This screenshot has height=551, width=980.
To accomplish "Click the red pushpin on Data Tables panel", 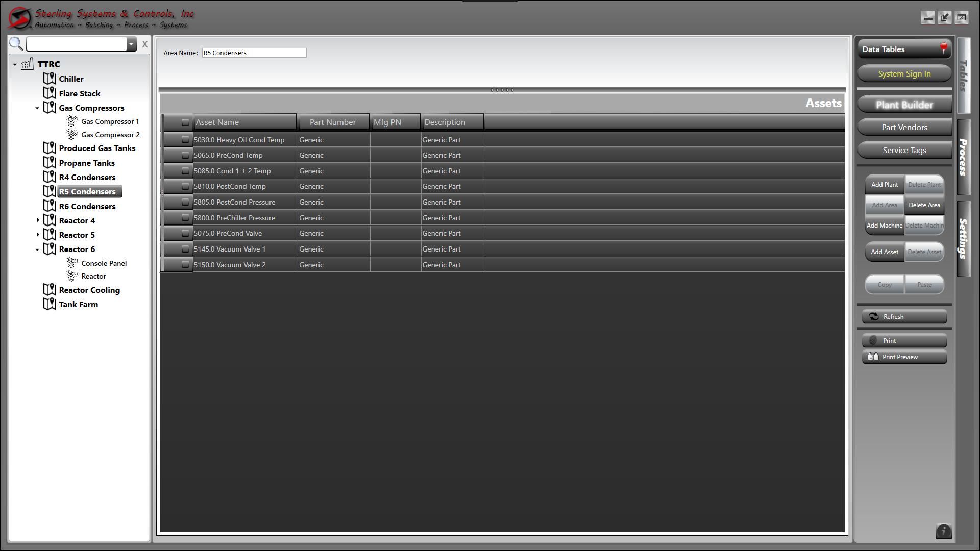I will tap(943, 46).
